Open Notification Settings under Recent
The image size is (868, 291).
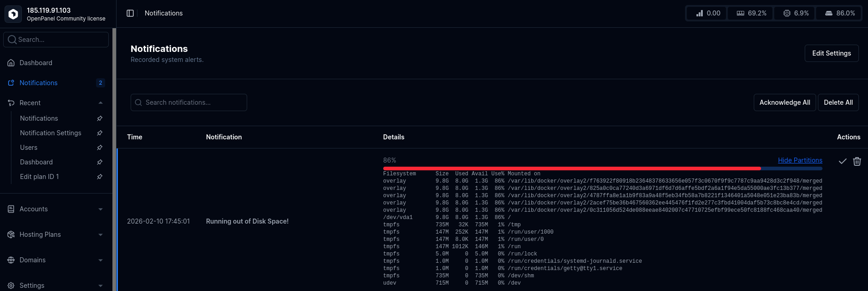tap(51, 133)
